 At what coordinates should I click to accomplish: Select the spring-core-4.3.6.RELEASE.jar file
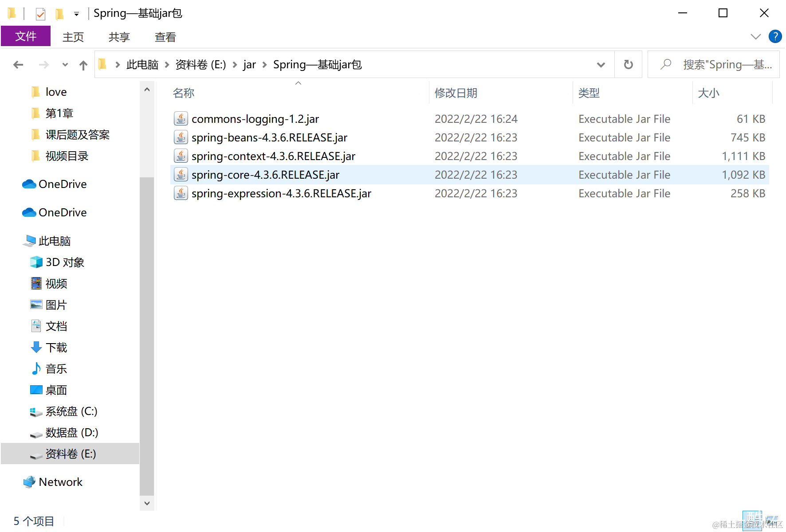[x=469, y=175]
